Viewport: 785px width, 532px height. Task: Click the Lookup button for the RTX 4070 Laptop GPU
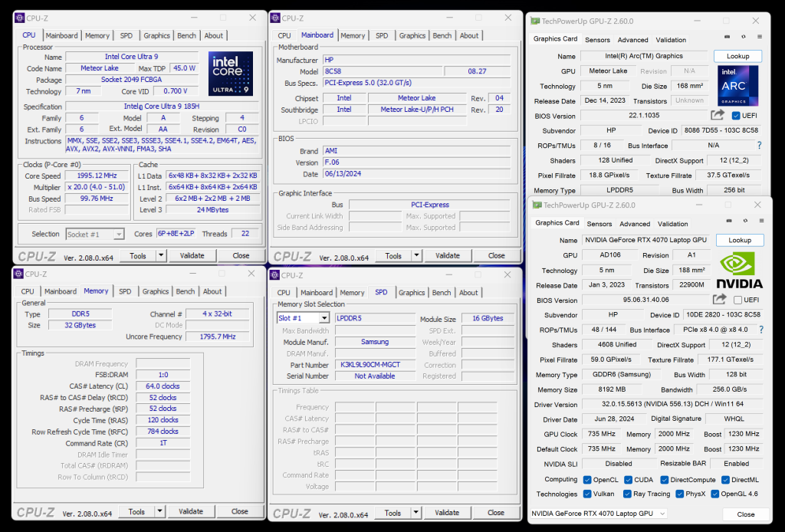point(740,240)
